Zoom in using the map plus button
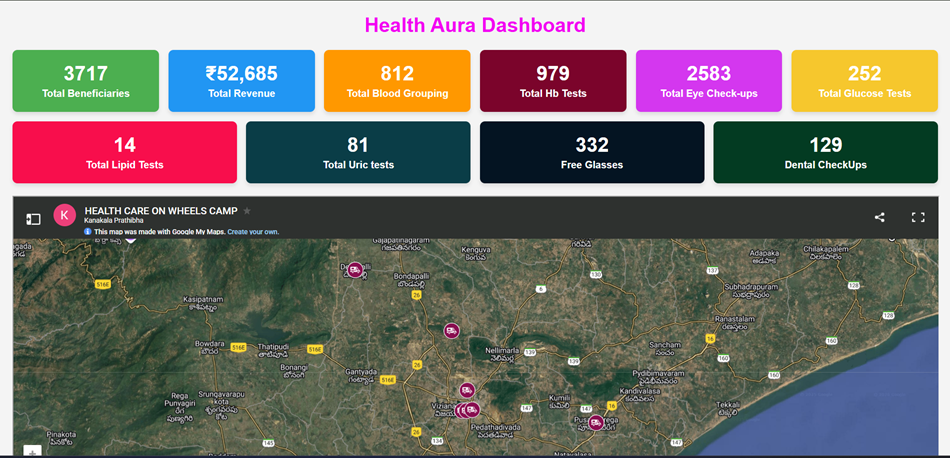Screen dimensions: 950x458 (x=33, y=451)
